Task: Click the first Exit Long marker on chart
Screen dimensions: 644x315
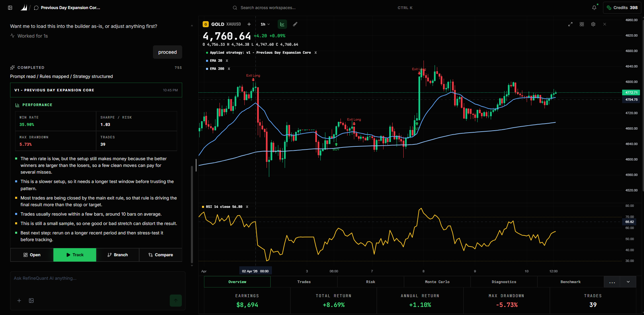Action: (253, 77)
